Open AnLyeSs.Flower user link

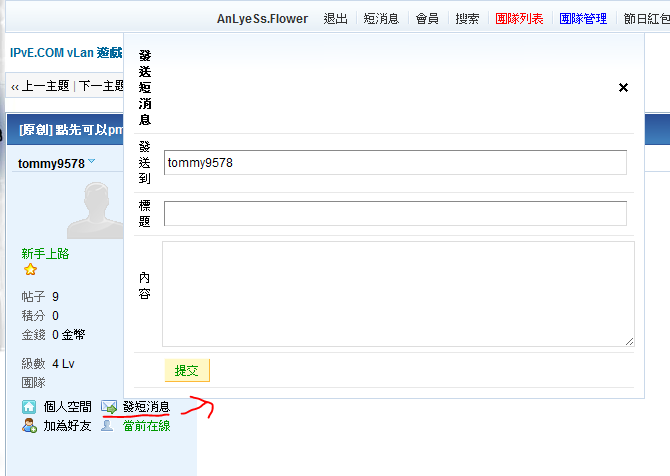[x=262, y=19]
